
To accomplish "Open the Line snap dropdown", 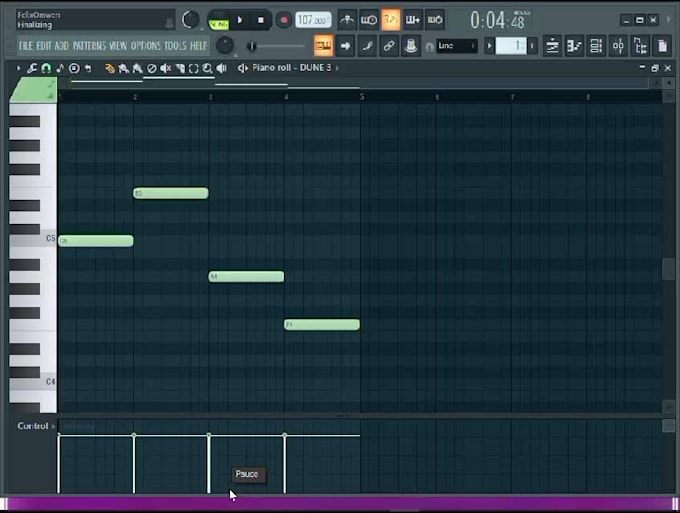I will pos(456,46).
